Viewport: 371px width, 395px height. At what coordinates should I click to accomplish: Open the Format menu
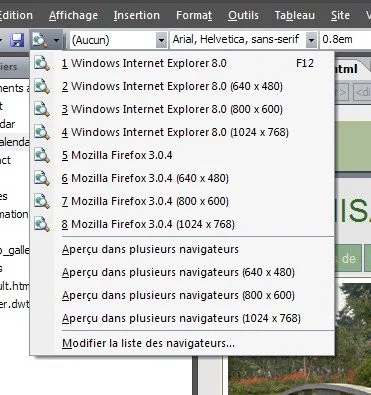(x=194, y=15)
